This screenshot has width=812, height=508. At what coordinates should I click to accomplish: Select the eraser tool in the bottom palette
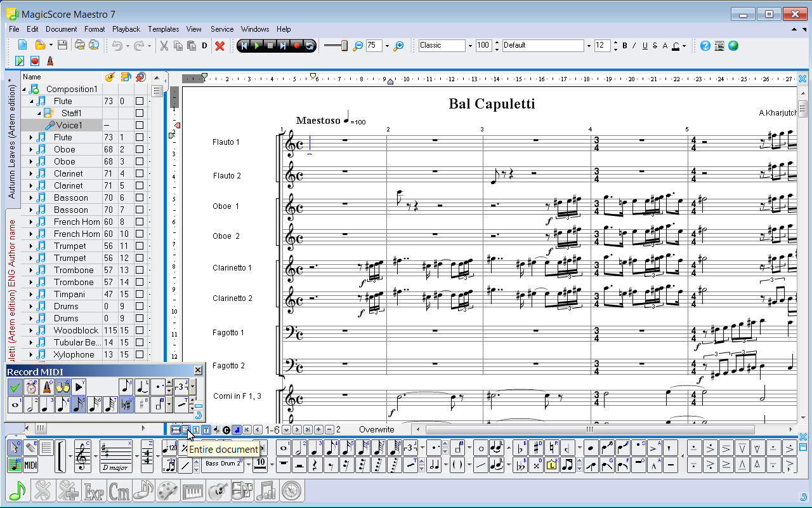click(30, 448)
